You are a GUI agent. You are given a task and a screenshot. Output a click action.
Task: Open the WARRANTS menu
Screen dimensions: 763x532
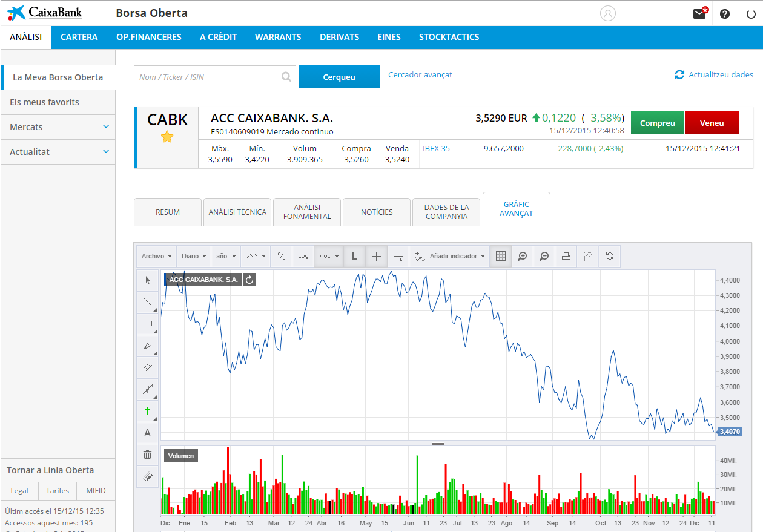pyautogui.click(x=278, y=37)
